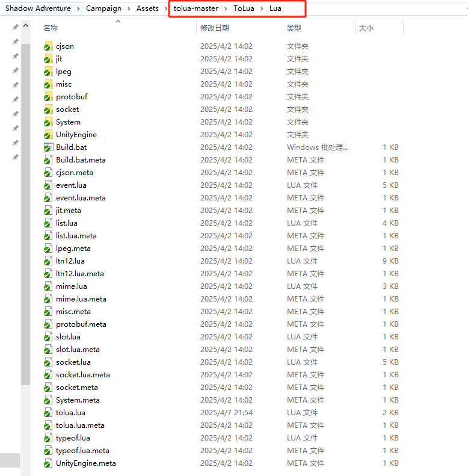468x476 pixels.
Task: Select the slot.lua file icon
Action: click(48, 337)
